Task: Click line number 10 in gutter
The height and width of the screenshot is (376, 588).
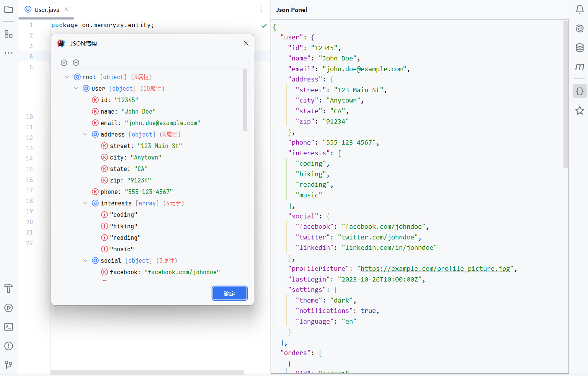Action: (29, 117)
